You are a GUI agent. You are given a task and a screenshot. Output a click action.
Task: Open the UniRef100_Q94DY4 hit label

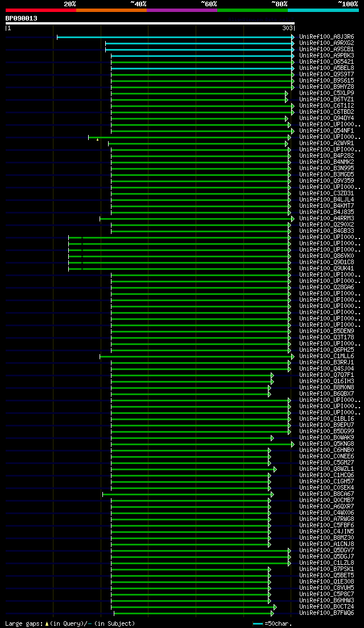point(326,118)
